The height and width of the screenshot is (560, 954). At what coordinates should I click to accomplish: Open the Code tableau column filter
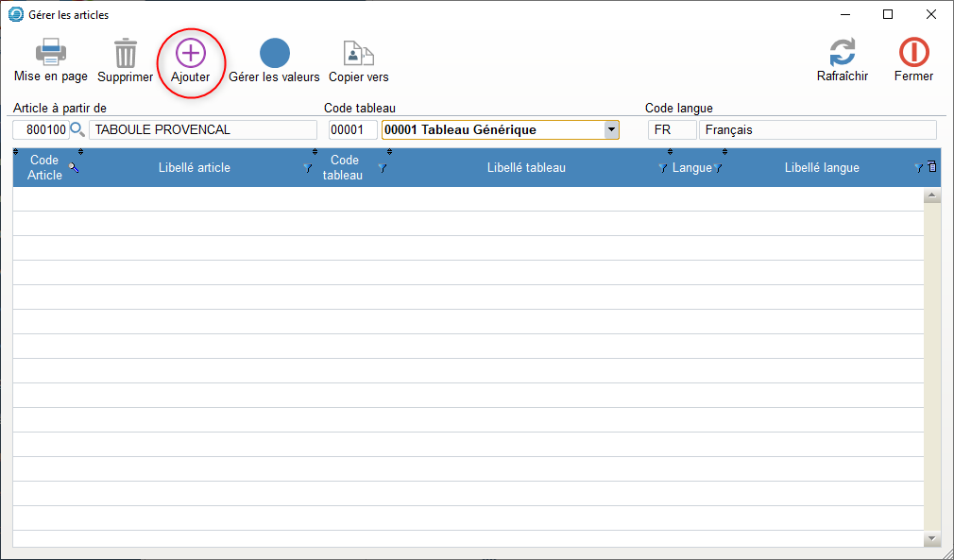pos(382,168)
